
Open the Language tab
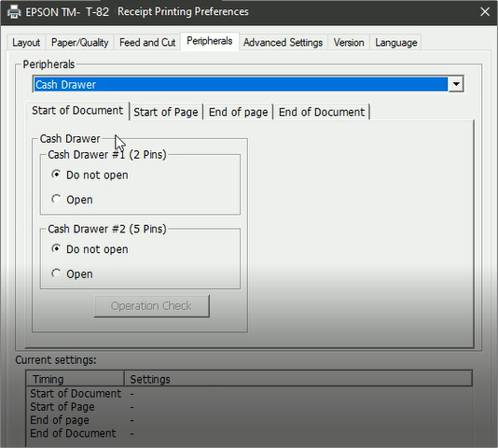(396, 42)
